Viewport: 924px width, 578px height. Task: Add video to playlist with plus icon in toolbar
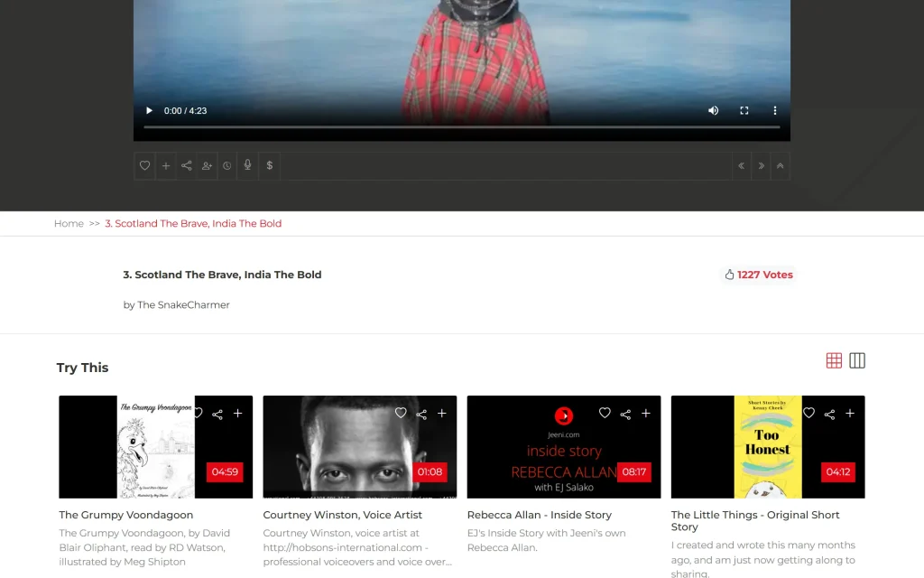tap(166, 166)
